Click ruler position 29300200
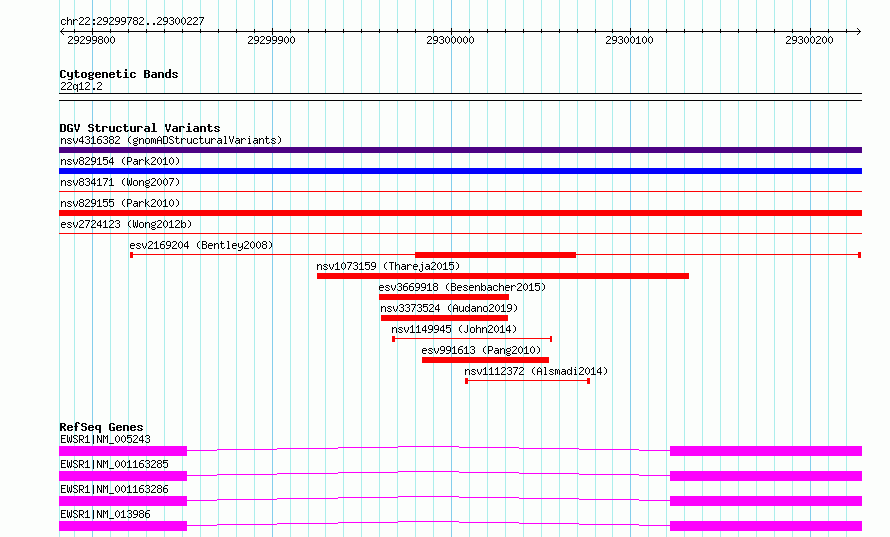 809,40
